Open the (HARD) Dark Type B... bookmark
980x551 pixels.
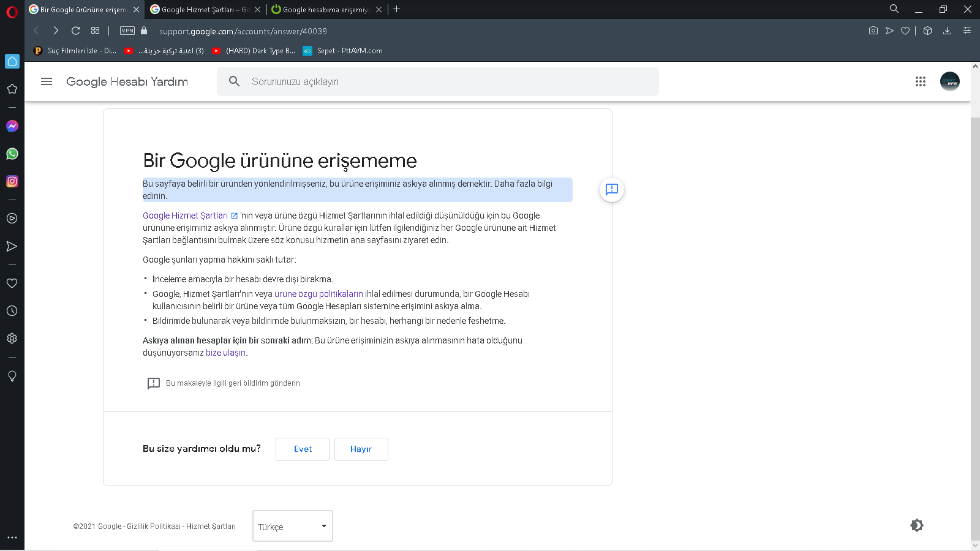(254, 51)
